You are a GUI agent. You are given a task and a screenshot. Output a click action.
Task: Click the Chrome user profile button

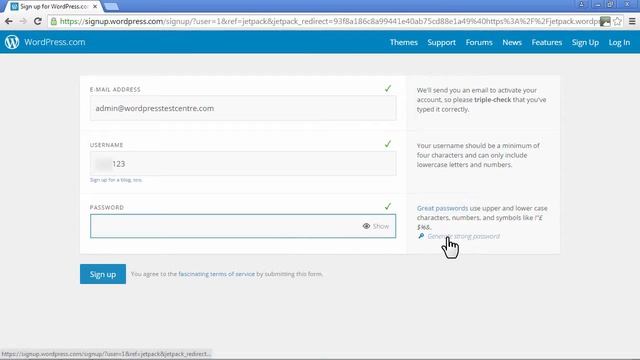(582, 4)
